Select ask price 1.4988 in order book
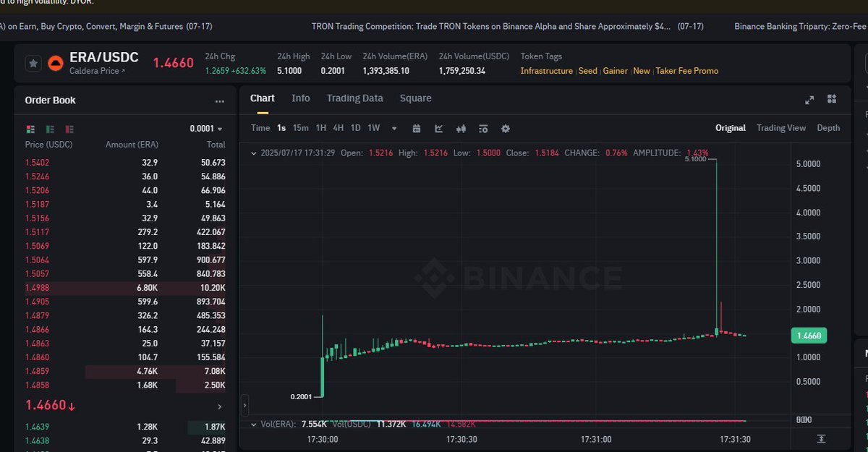Viewport: 868px width, 452px height. pyautogui.click(x=38, y=289)
